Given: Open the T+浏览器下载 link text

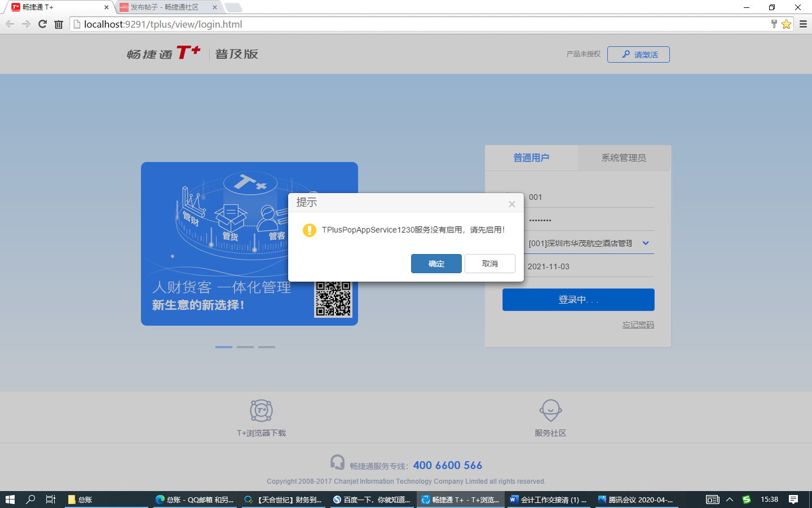Looking at the screenshot, I should point(261,433).
